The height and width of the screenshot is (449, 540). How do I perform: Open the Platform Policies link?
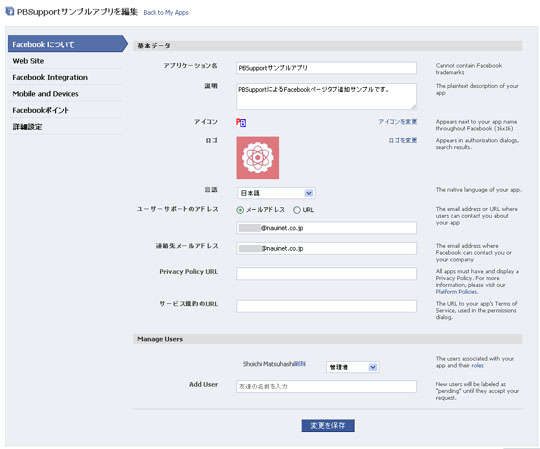point(456,292)
